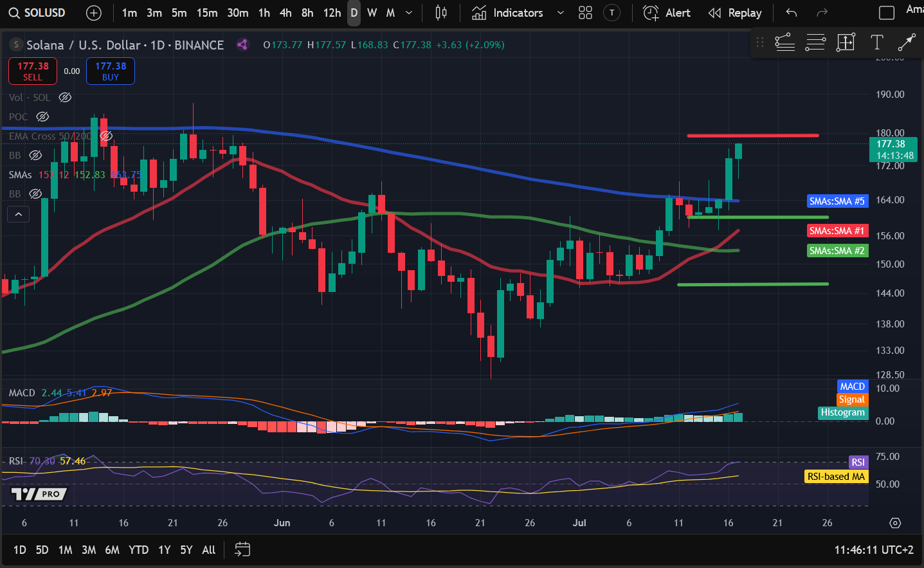This screenshot has height=568, width=924.
Task: Click the RSI legend title
Action: (x=15, y=461)
